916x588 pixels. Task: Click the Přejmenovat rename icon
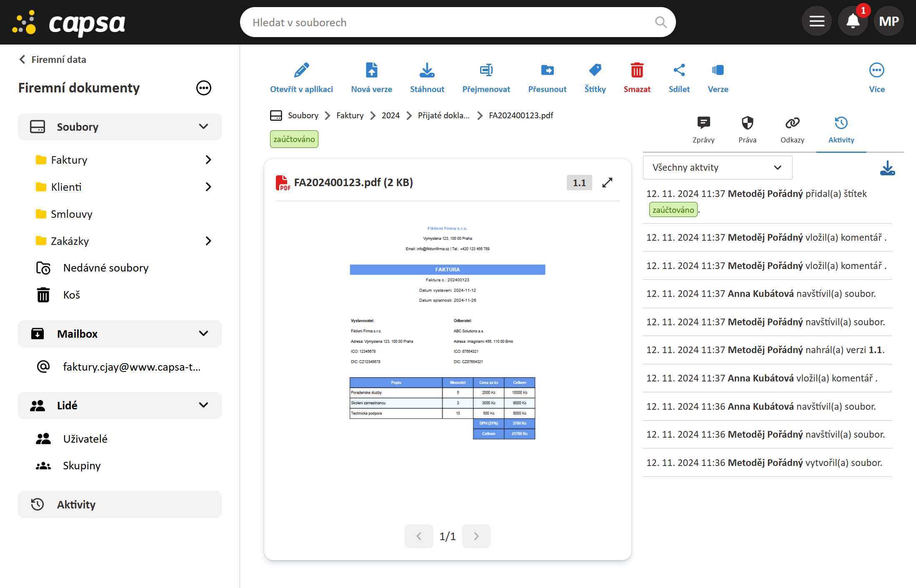[486, 70]
